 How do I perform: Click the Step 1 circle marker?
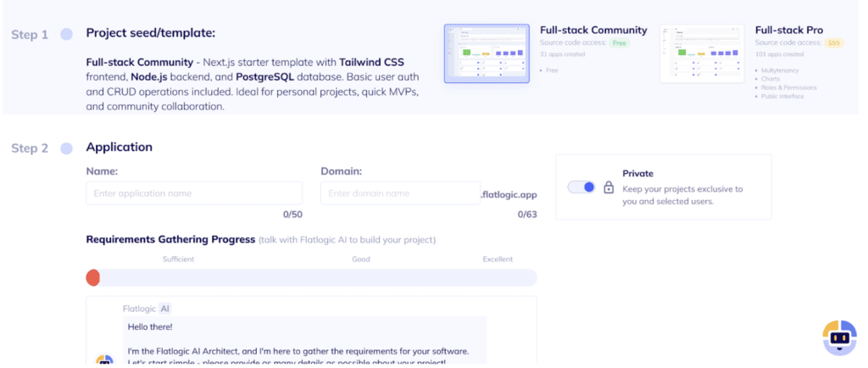[66, 34]
